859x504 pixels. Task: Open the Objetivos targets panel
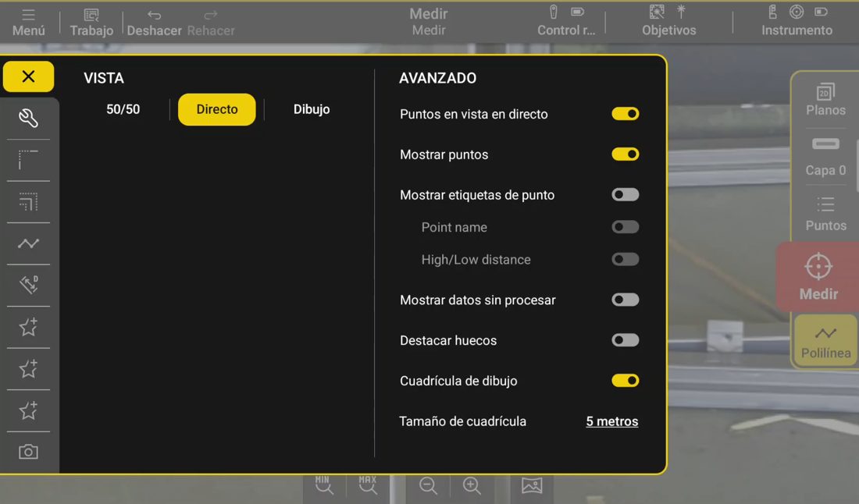669,22
